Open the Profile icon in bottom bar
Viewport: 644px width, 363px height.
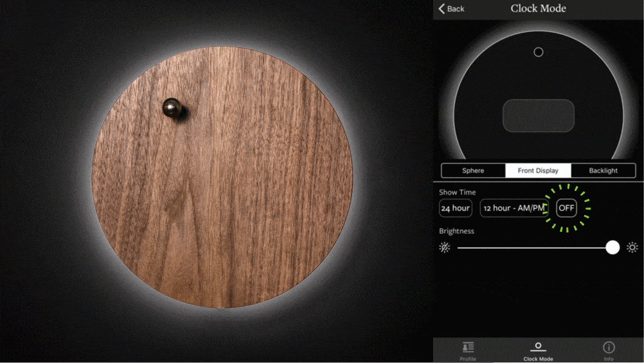[x=468, y=347]
